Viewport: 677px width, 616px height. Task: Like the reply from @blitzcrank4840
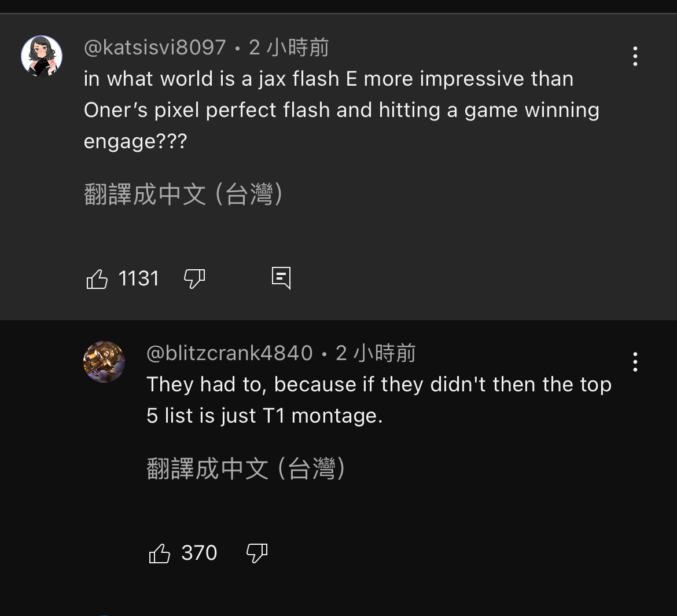click(x=160, y=553)
